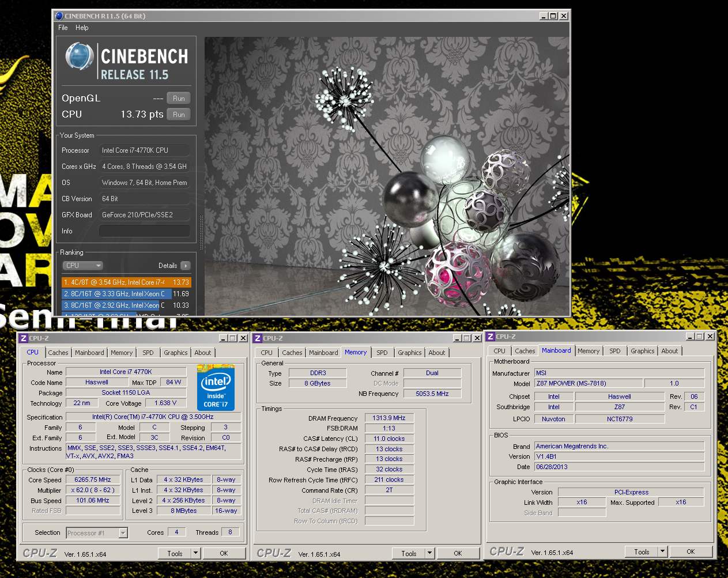Switch to Caches tab in CPU-Z CPU window
The height and width of the screenshot is (578, 728).
pyautogui.click(x=58, y=353)
